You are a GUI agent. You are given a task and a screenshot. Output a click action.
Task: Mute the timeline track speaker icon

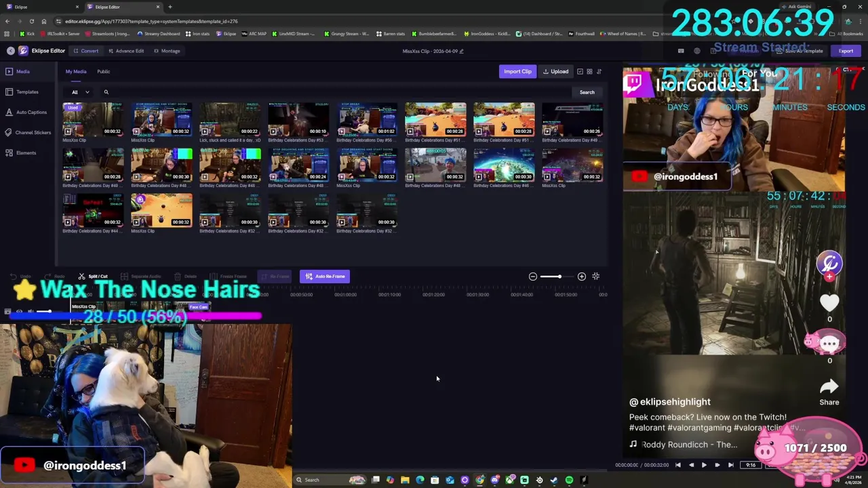[x=31, y=312]
